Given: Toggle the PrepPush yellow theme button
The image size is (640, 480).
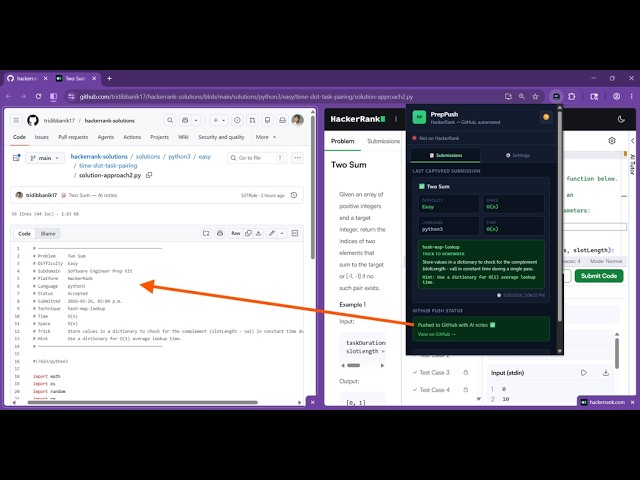Looking at the screenshot, I should [x=546, y=117].
